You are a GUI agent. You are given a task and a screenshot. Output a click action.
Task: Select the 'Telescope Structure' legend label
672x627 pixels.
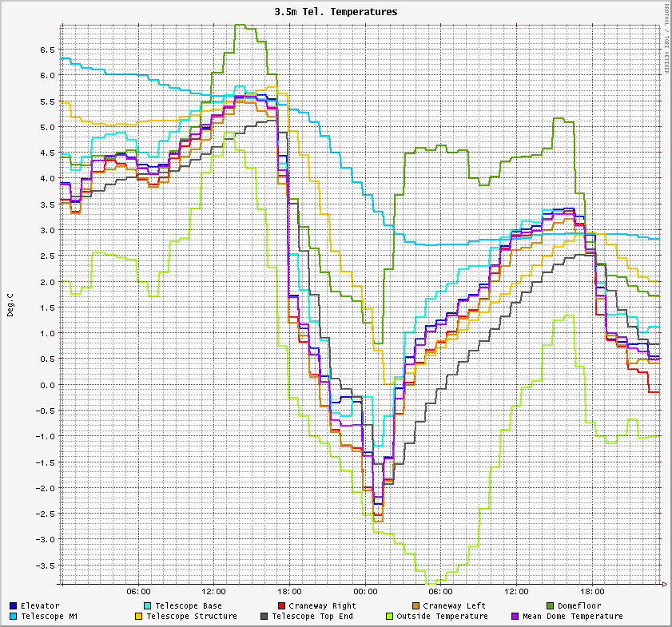point(192,616)
